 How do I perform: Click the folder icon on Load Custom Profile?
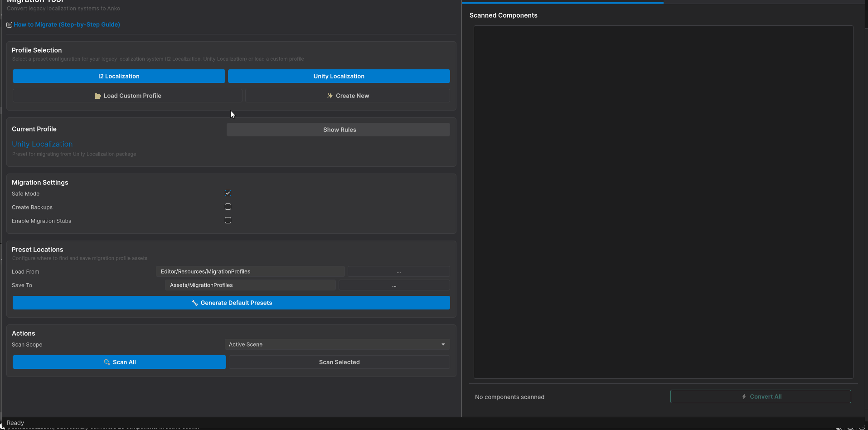[x=98, y=96]
